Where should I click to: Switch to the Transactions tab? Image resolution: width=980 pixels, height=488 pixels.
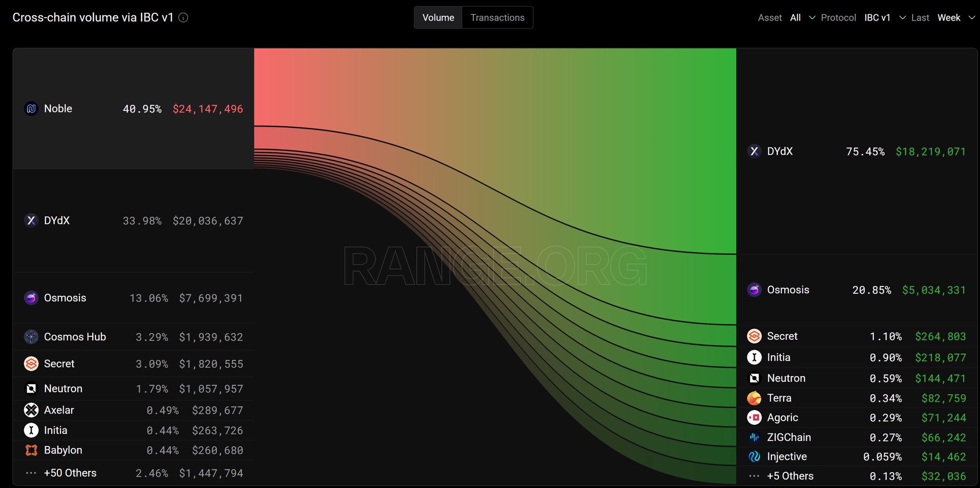[x=498, y=18]
